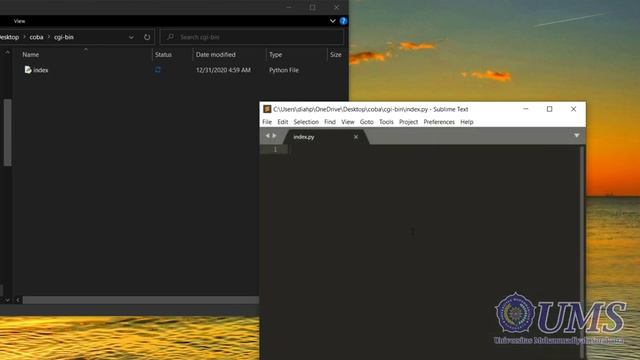Sort by the Size column header
Screen dimensions: 640x360
(336, 55)
